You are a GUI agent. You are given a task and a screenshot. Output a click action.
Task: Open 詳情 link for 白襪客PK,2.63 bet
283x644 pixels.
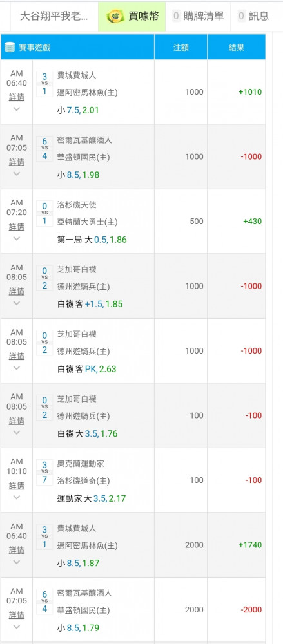tap(17, 356)
